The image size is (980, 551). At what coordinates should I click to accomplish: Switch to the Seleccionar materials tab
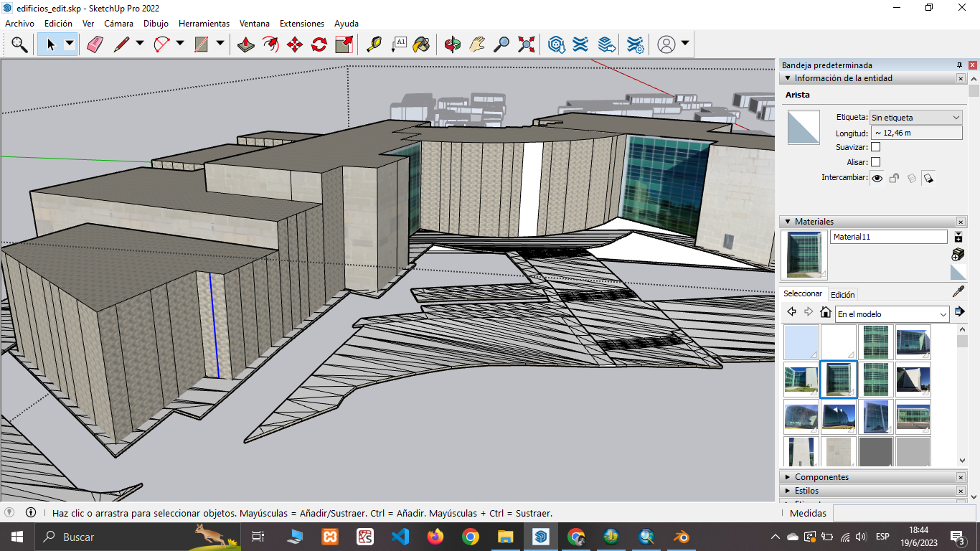803,293
